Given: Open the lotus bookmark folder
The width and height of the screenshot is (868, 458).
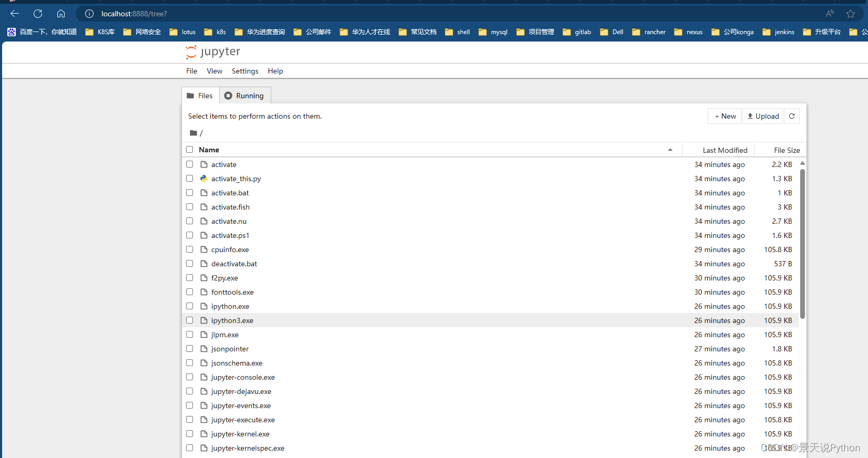Looking at the screenshot, I should [x=182, y=32].
